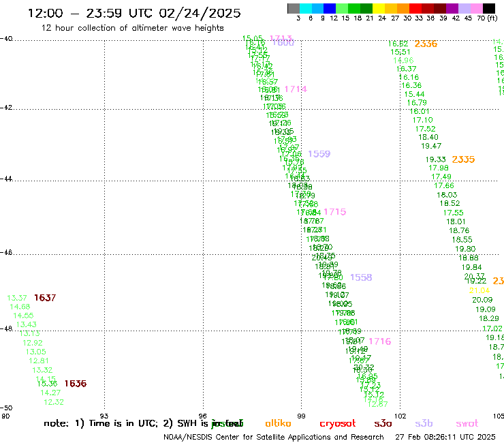Click the wave height value 16.79

pos(417,103)
